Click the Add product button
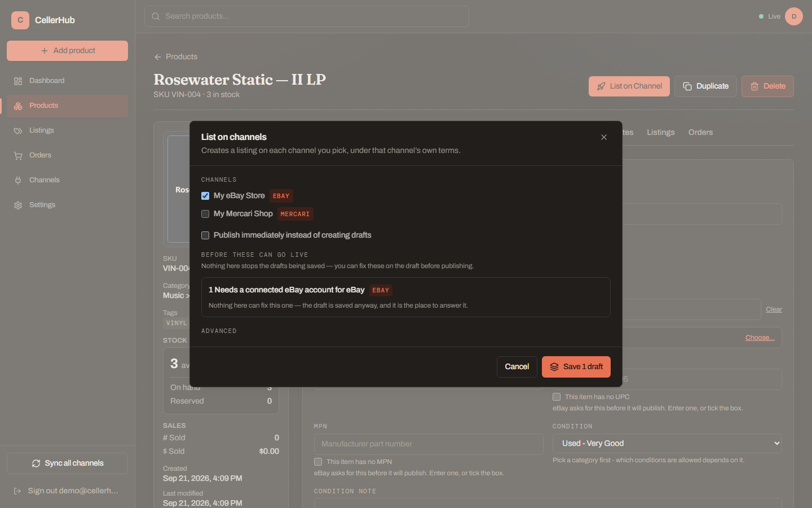 pos(67,51)
